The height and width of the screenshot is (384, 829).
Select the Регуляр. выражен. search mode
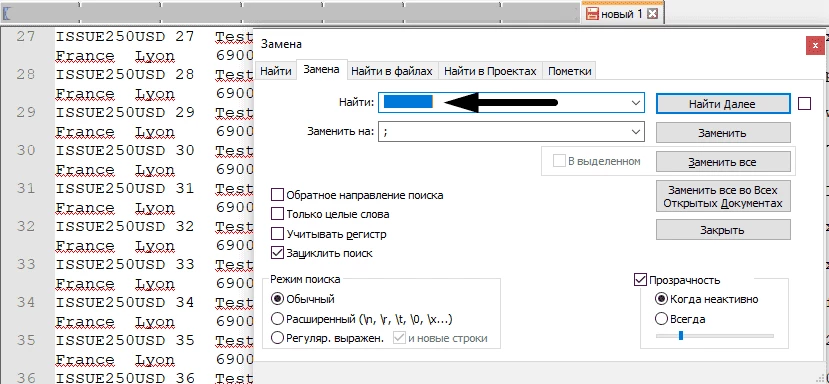[x=277, y=338]
